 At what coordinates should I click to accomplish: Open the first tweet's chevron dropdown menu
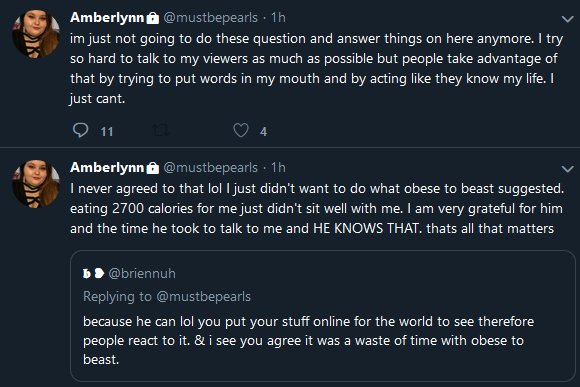coord(567,19)
